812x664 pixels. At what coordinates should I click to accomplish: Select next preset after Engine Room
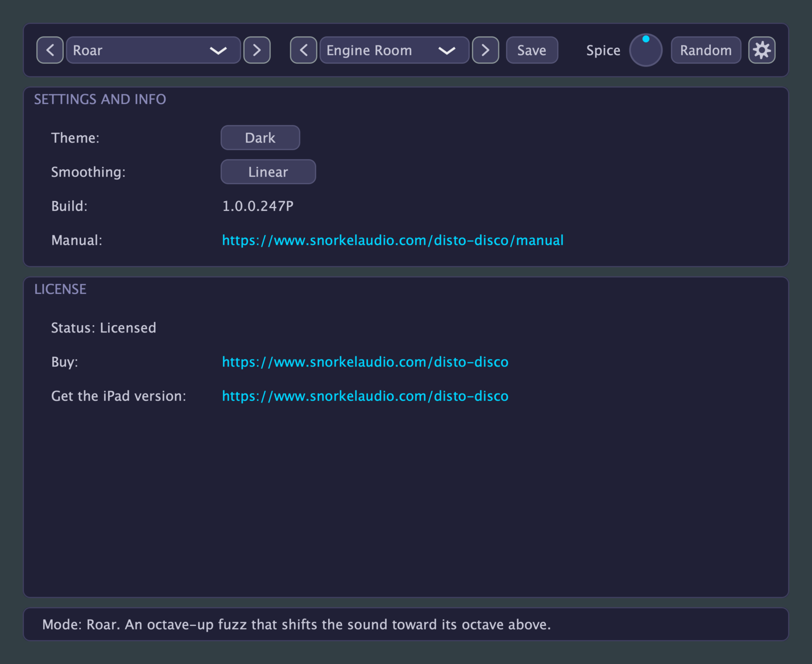click(486, 50)
